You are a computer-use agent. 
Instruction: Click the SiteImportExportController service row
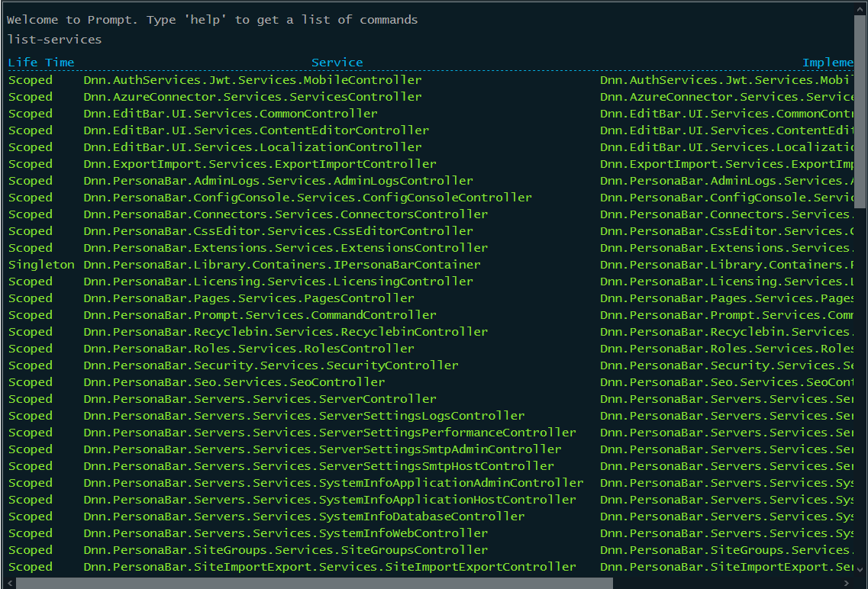point(328,566)
